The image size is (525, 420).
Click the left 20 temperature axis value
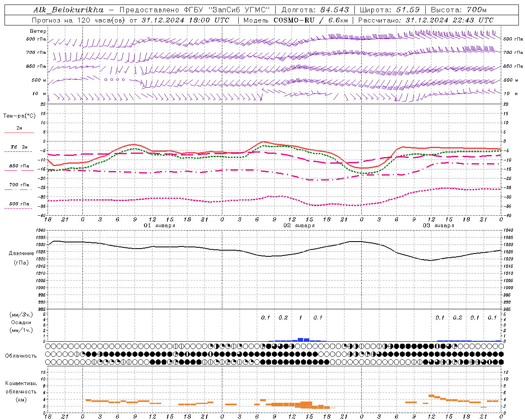pos(44,104)
